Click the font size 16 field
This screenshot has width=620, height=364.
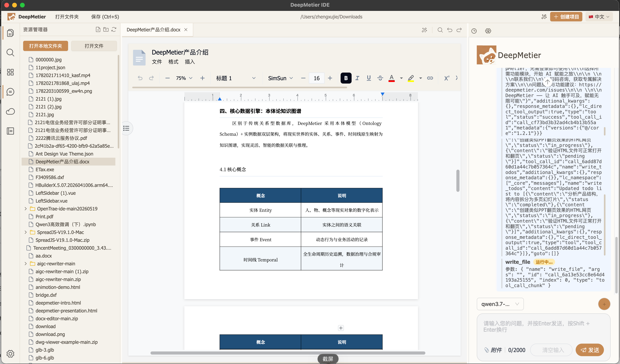tap(317, 78)
